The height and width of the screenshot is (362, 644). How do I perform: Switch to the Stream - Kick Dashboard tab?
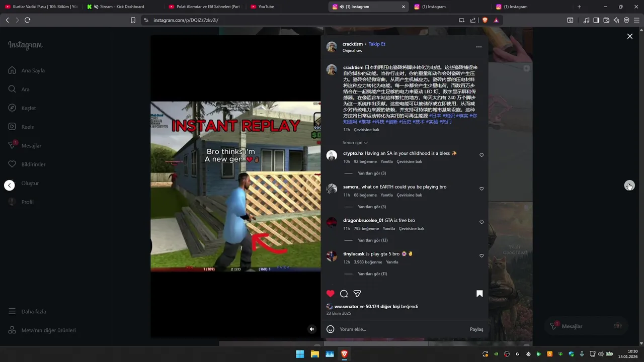122,7
